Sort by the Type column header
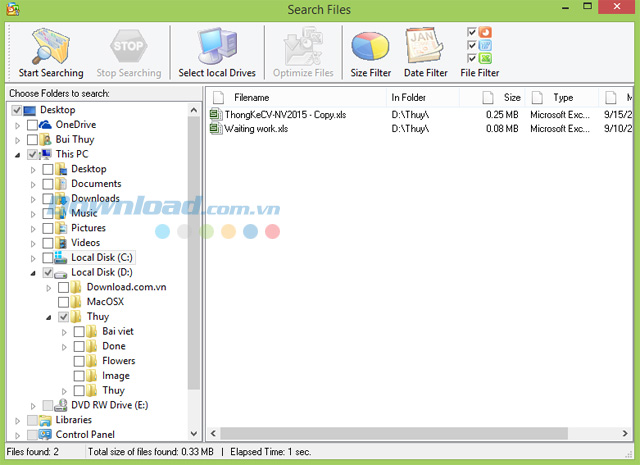This screenshot has height=465, width=640. 562,98
